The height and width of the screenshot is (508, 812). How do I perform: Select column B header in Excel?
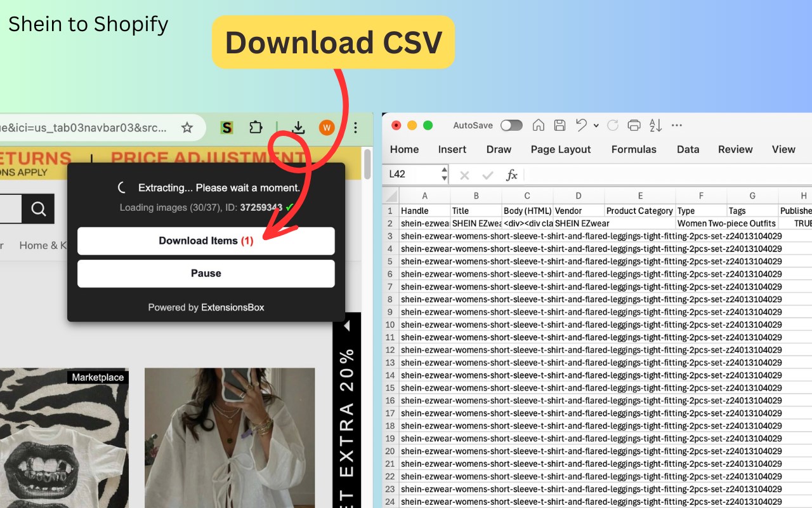[x=476, y=196]
